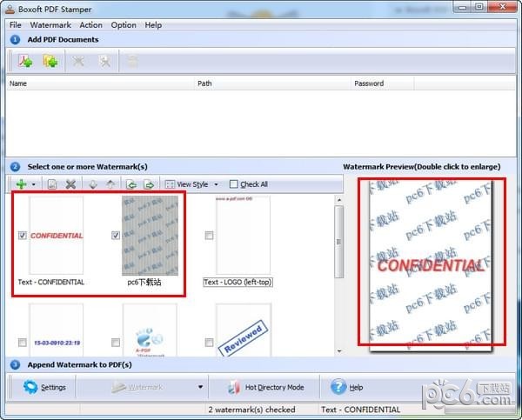Click the Watermark apply button
522x420 pixels.
coord(137,387)
